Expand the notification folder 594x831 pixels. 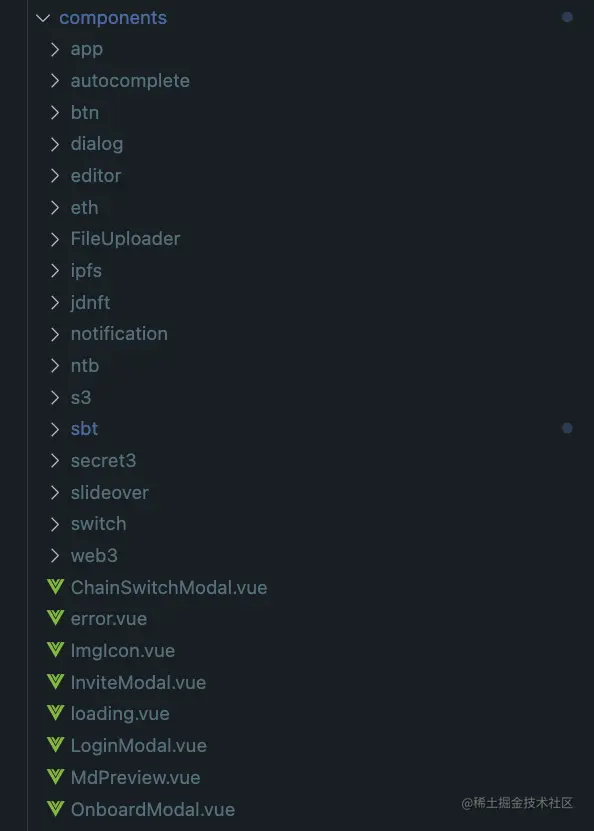56,333
